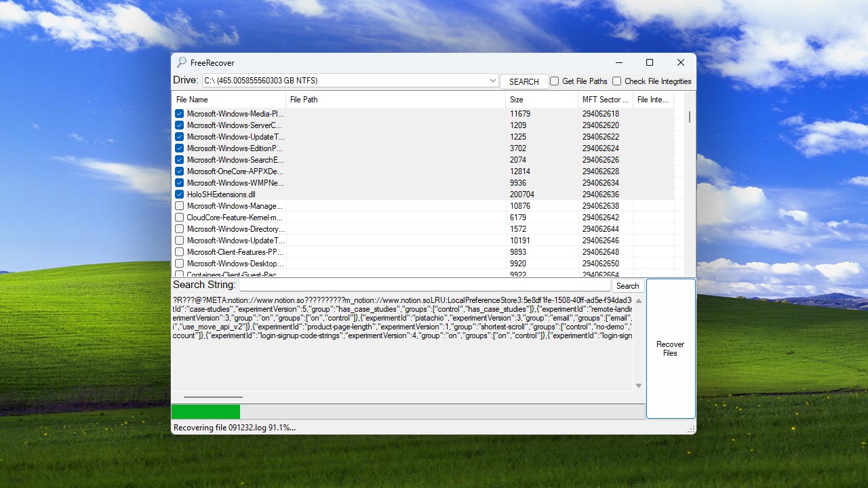The width and height of the screenshot is (868, 488).
Task: Open the Drive selection dropdown
Action: [492, 81]
